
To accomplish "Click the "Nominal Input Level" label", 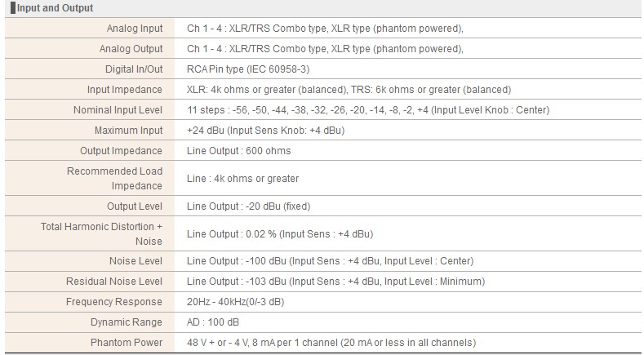I will tap(118, 110).
